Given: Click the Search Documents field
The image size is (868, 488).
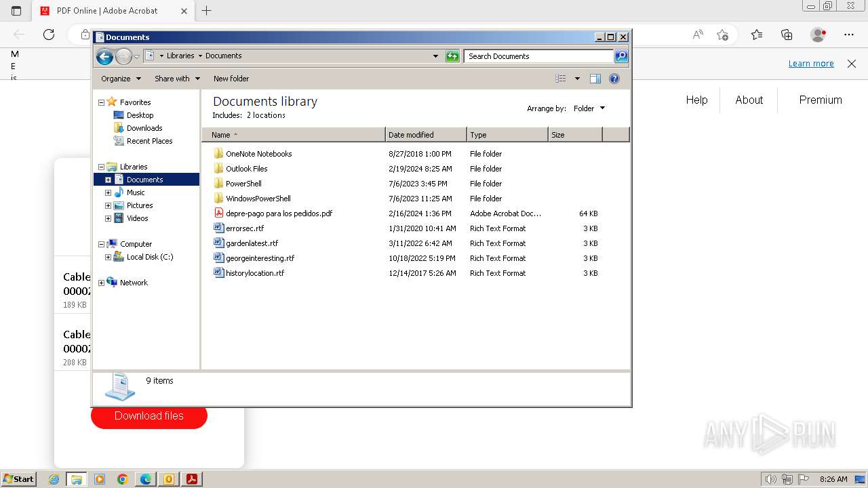Looking at the screenshot, I should 539,56.
